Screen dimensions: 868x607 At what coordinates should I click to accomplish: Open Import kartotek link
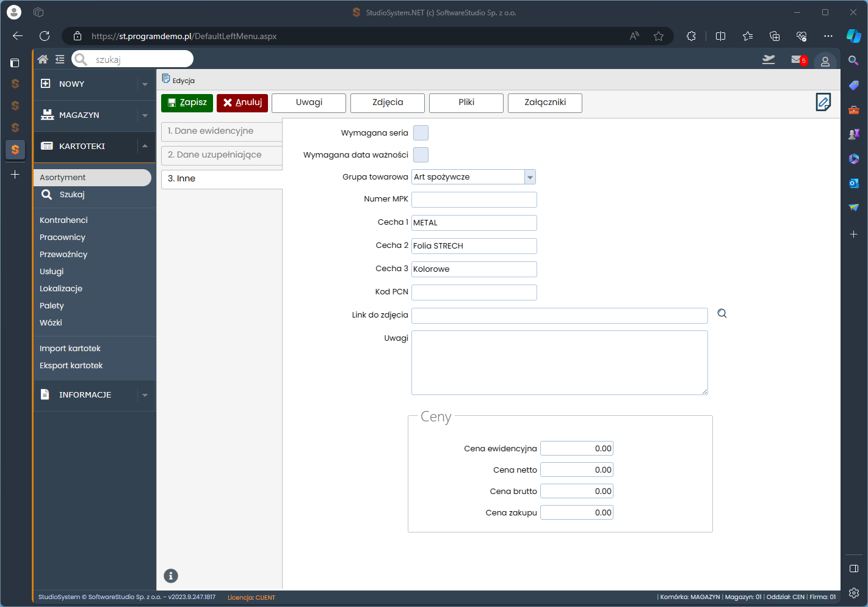[x=70, y=348]
